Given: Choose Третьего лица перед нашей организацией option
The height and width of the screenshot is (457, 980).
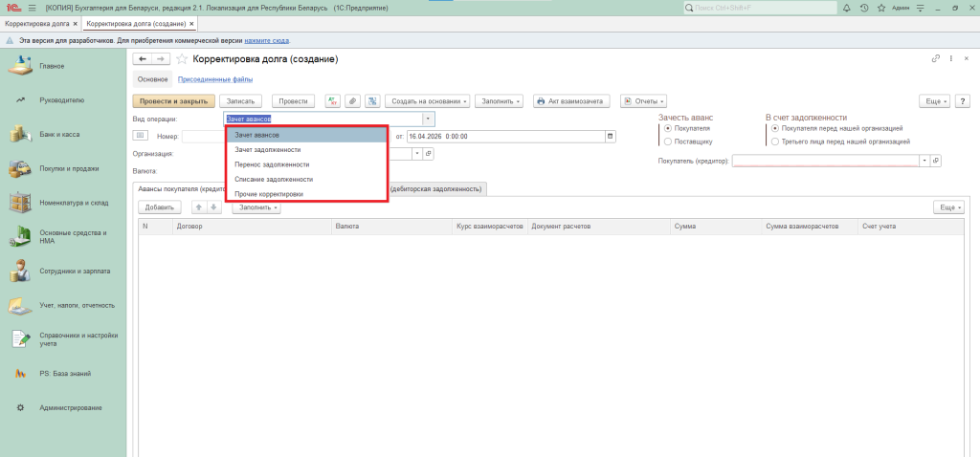Looking at the screenshot, I should point(774,141).
